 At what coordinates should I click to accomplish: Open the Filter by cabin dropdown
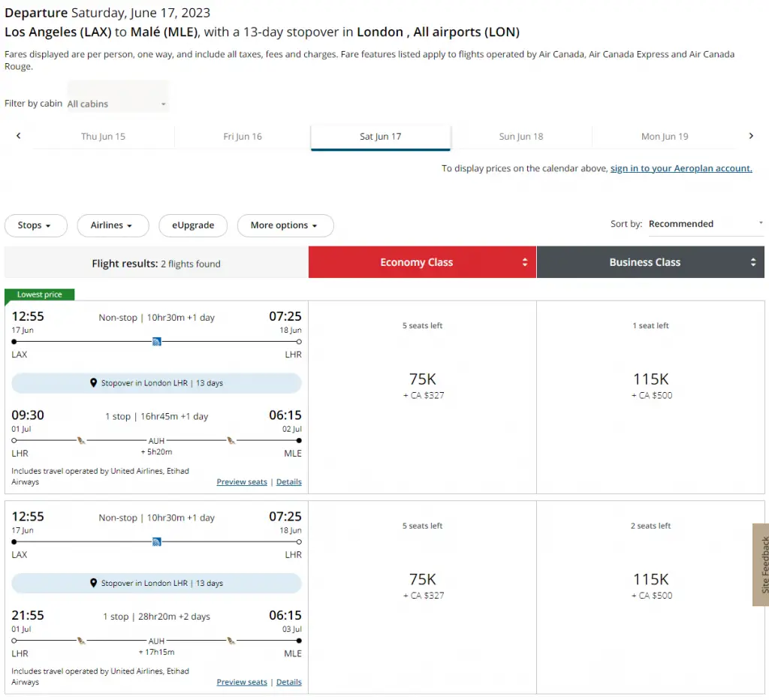click(117, 104)
